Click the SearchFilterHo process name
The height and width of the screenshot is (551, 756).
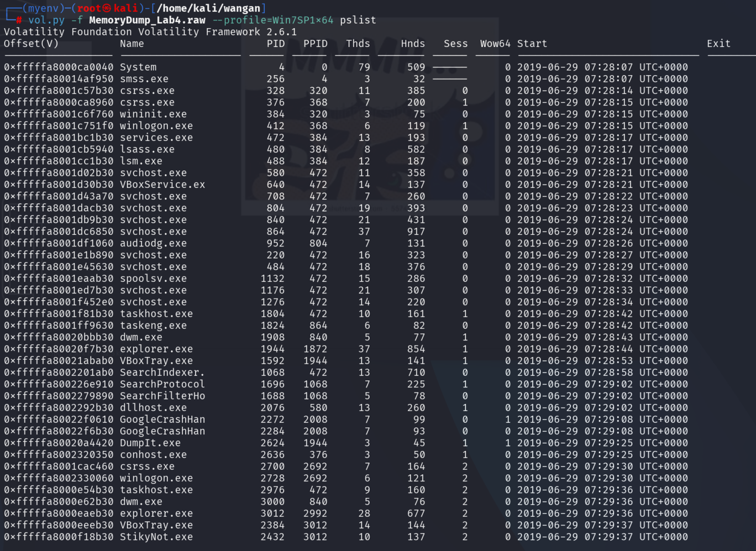162,396
